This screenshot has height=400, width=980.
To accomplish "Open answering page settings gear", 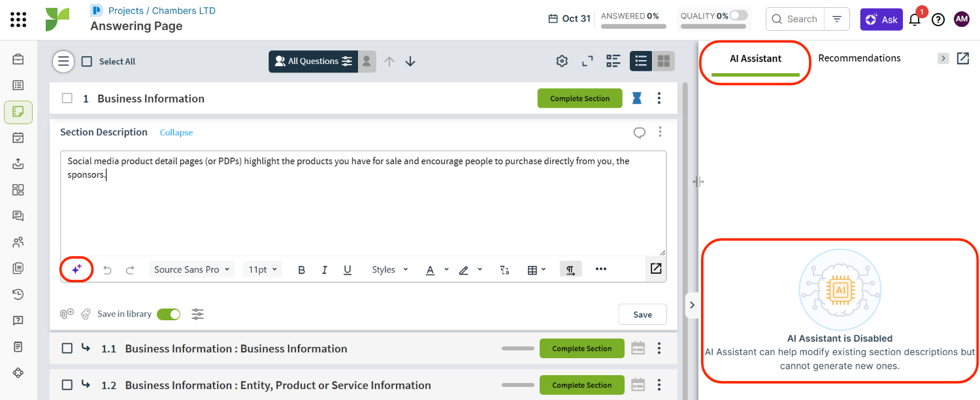I will [562, 61].
